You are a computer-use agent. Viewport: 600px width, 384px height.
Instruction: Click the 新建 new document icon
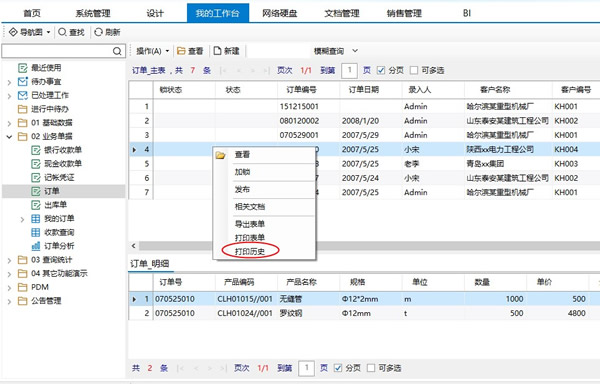click(x=217, y=51)
